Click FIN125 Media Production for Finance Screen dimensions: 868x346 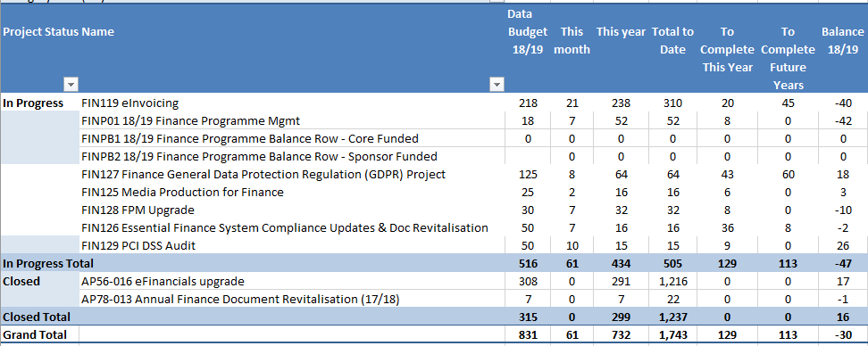pyautogui.click(x=183, y=192)
